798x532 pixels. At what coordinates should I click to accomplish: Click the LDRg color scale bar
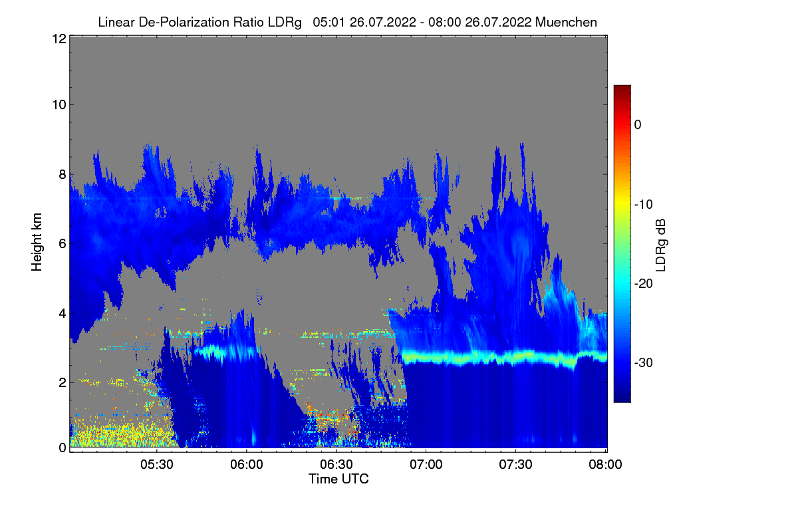click(x=622, y=243)
